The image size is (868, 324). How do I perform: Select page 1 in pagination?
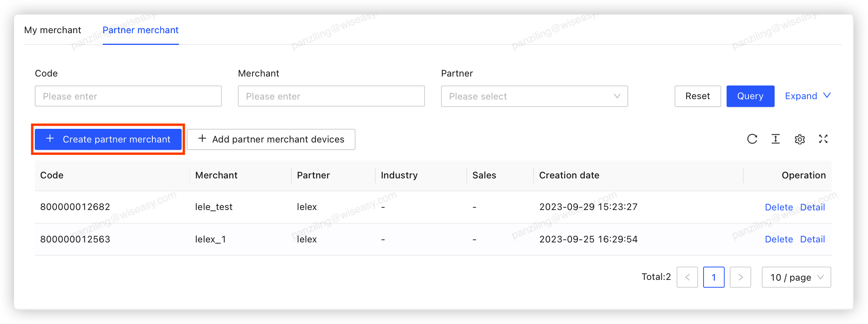(714, 277)
